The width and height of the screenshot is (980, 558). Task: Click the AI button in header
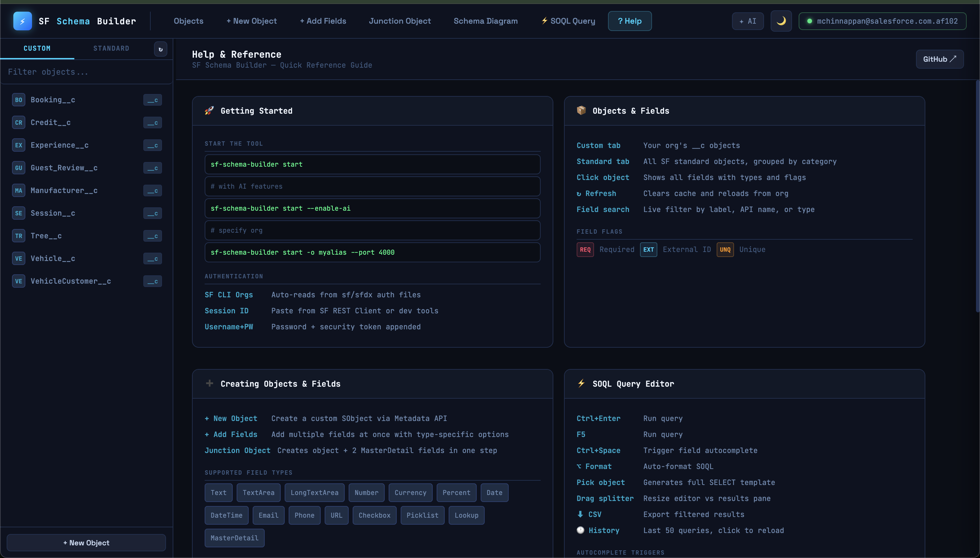747,21
